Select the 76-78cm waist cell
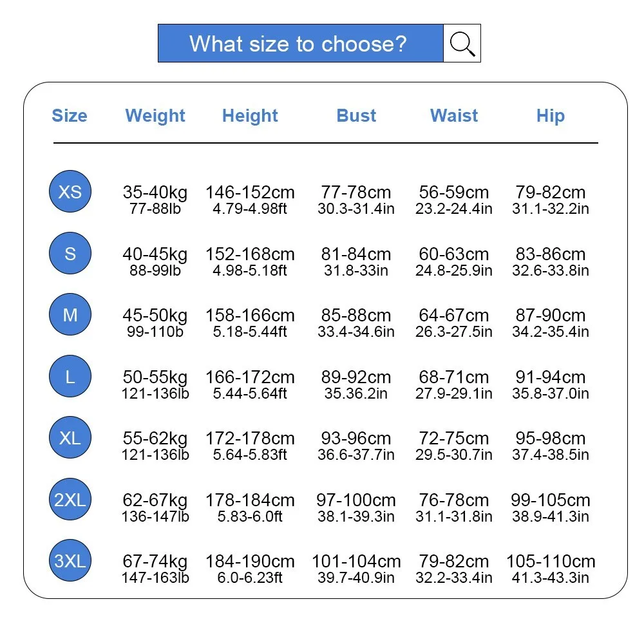This screenshot has height=644, width=644. click(x=454, y=500)
